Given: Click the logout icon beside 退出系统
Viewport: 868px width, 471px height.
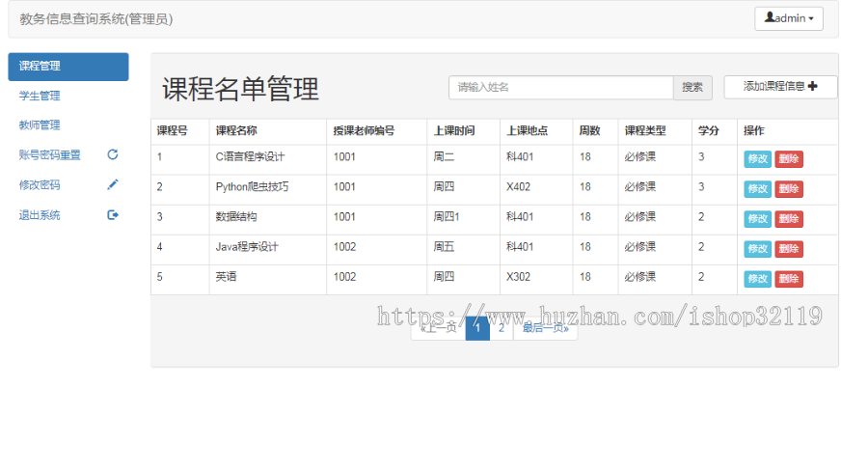Looking at the screenshot, I should click(x=113, y=214).
